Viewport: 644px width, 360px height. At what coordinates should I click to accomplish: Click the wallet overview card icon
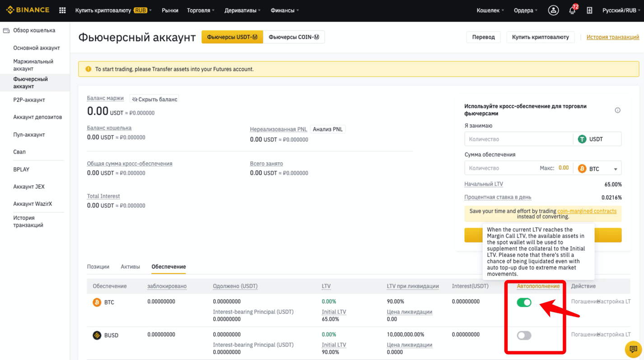pos(6,31)
